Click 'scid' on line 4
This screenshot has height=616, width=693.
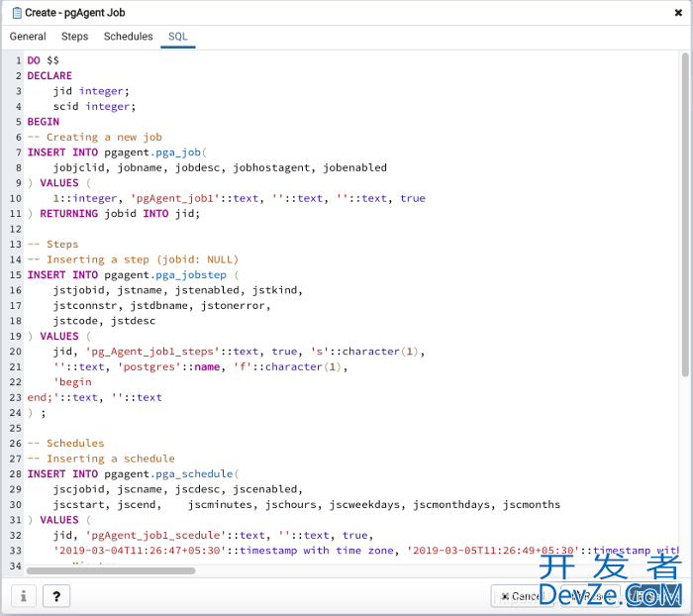(x=66, y=106)
